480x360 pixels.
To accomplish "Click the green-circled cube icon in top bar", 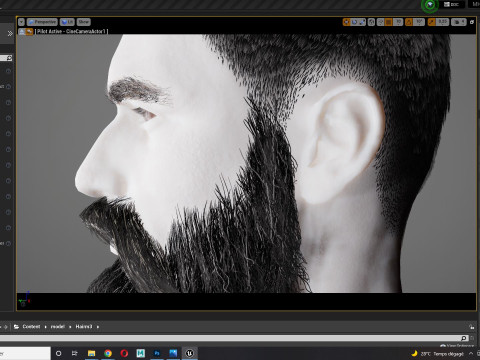I will tap(430, 5).
